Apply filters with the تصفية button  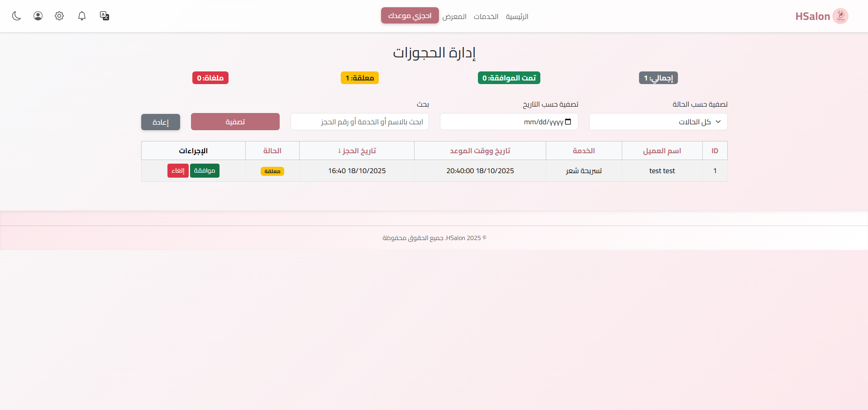pos(235,122)
